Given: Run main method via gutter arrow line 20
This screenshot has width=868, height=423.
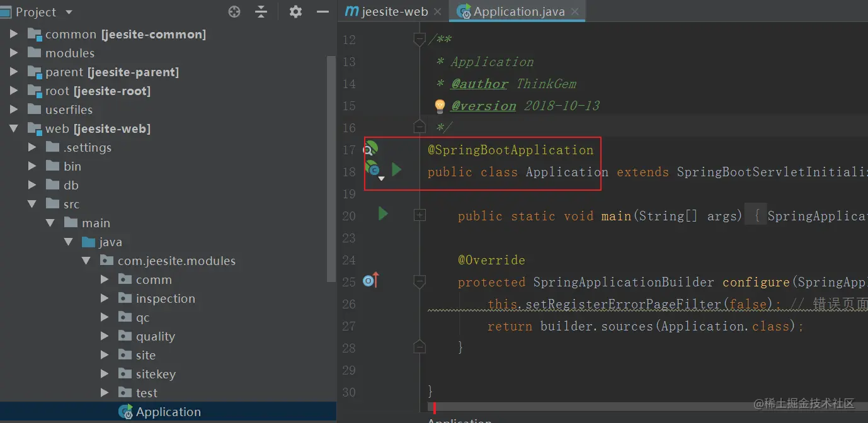Looking at the screenshot, I should (x=382, y=214).
